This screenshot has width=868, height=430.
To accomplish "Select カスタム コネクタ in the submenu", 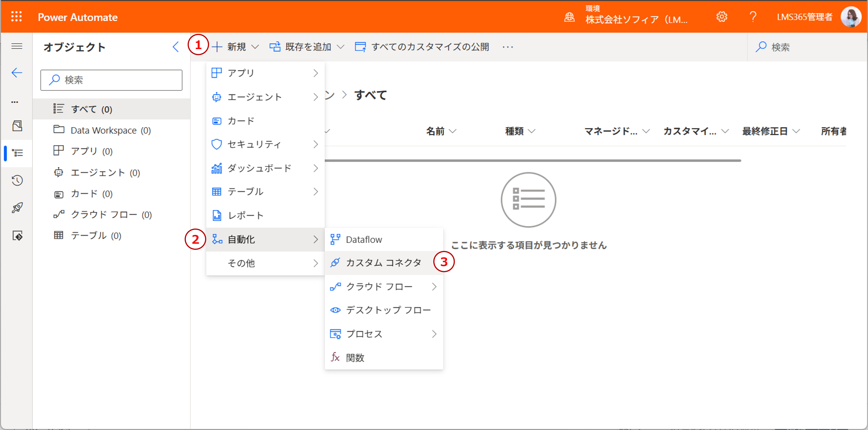I will click(384, 263).
